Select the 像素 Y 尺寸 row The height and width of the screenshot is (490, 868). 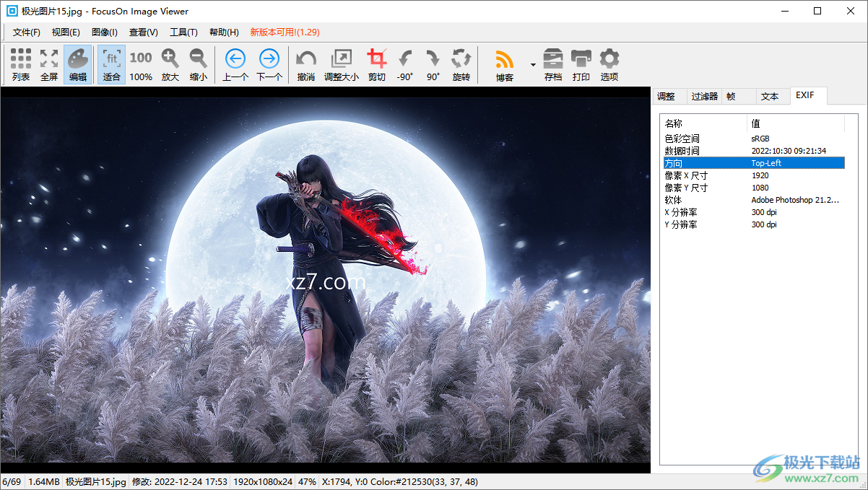pos(754,188)
